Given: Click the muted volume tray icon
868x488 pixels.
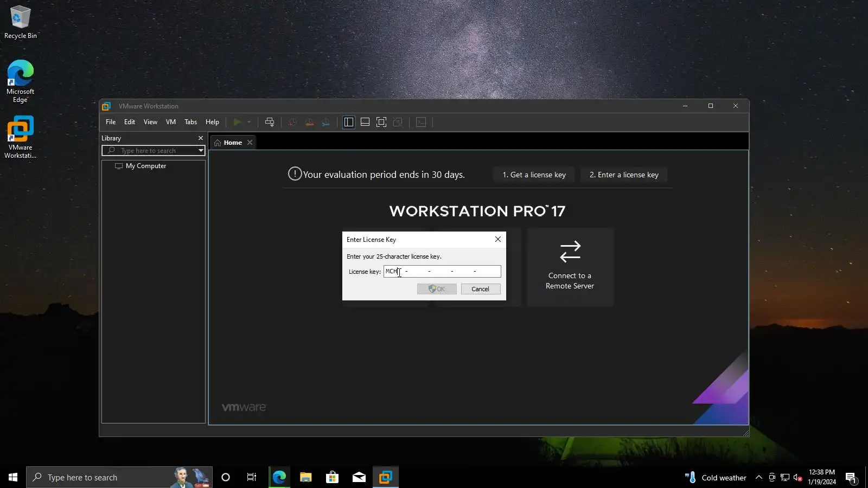Looking at the screenshot, I should pyautogui.click(x=797, y=477).
